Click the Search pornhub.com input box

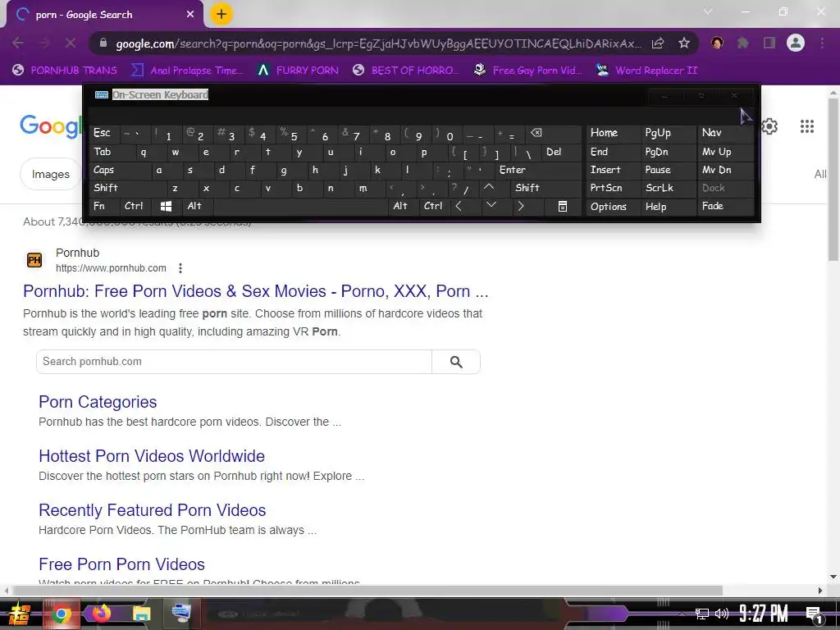tap(234, 362)
